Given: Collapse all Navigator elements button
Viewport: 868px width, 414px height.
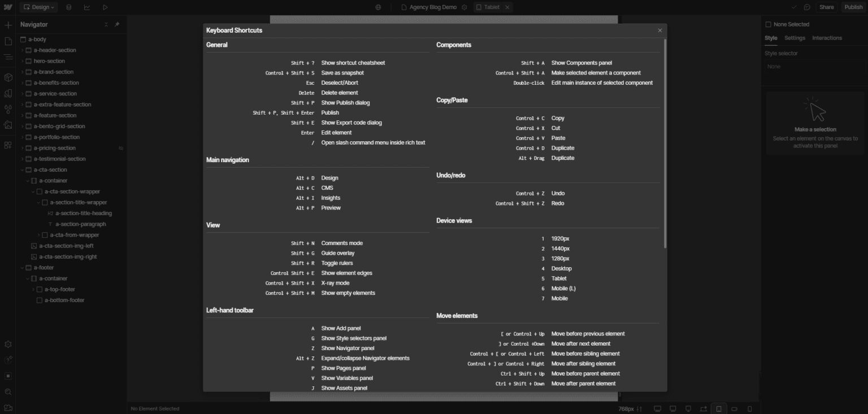Looking at the screenshot, I should (x=106, y=24).
